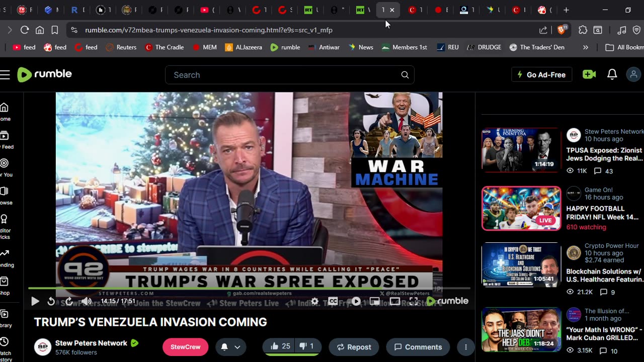Open Blockchain Solutions video thumbnail

521,265
